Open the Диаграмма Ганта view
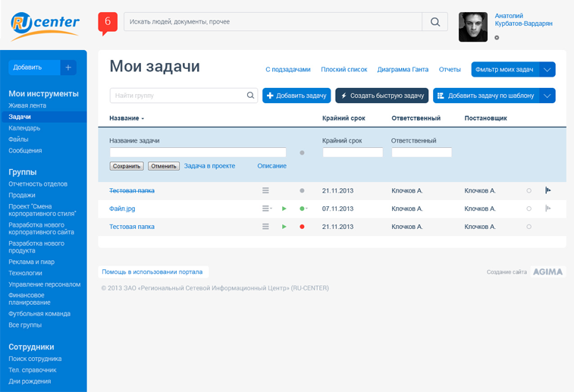574x392 pixels. [x=403, y=70]
